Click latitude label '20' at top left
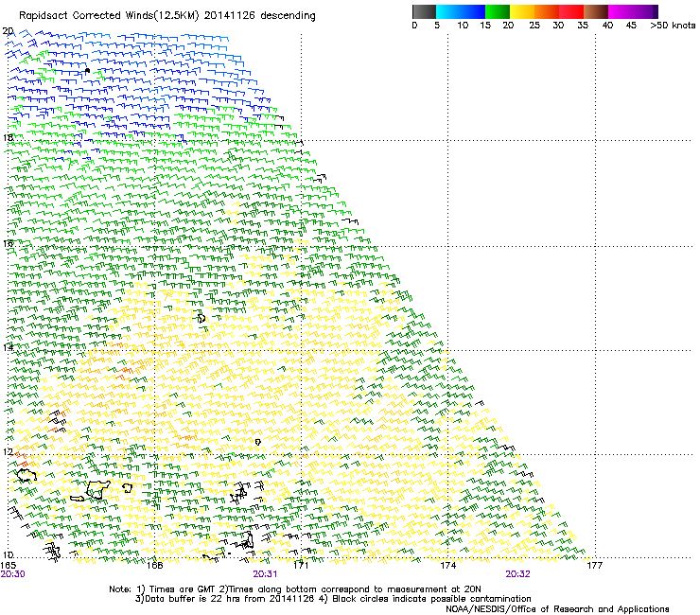The image size is (700, 615). tap(8, 31)
